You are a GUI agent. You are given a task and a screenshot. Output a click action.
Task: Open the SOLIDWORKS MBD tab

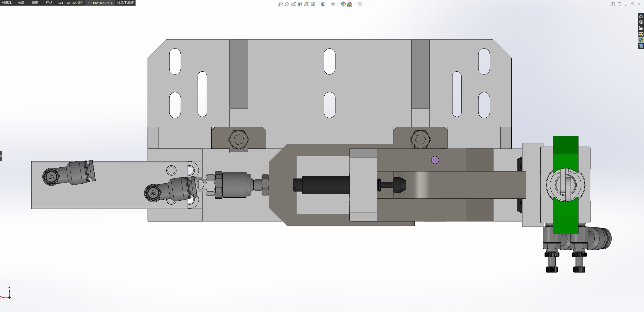(100, 3)
